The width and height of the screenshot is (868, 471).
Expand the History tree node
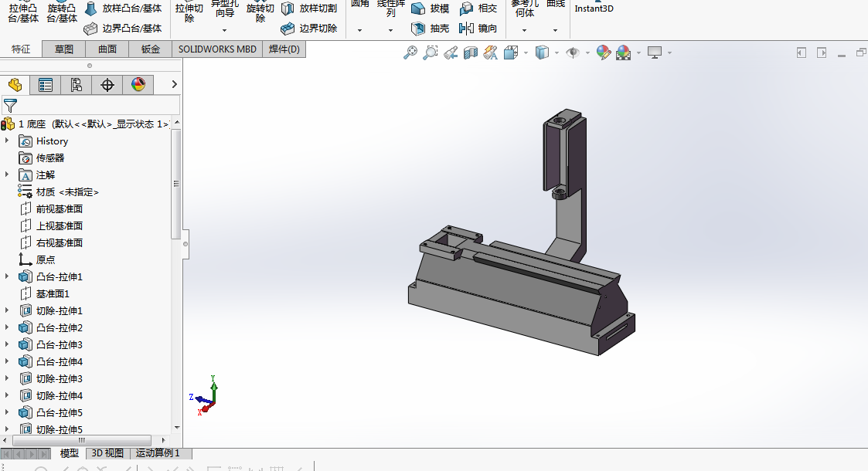[7, 141]
